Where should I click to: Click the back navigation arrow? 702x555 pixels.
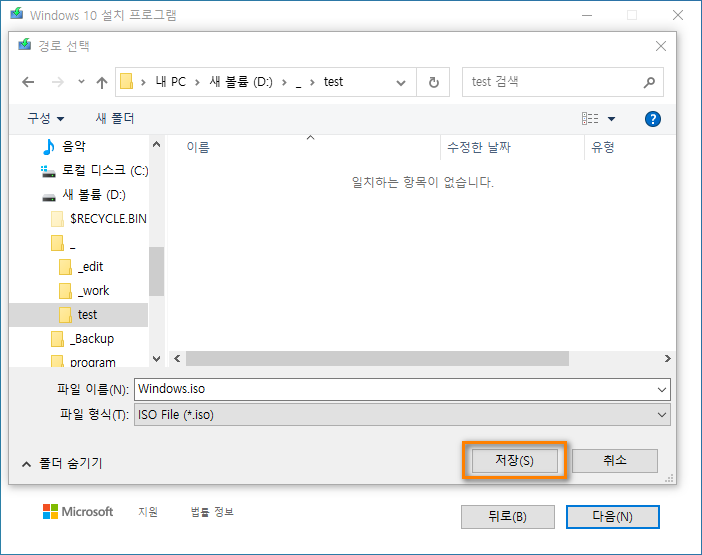click(28, 82)
